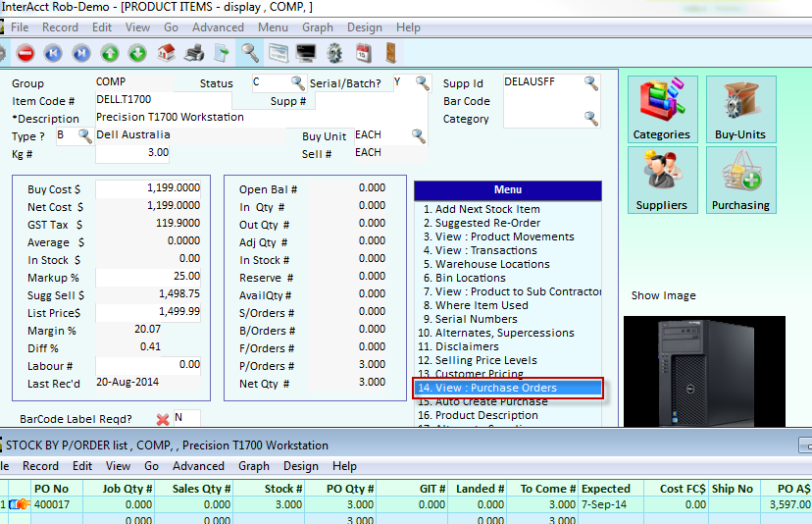Viewport: 812px width, 524px height.
Task: Open the File menu
Action: 20,27
